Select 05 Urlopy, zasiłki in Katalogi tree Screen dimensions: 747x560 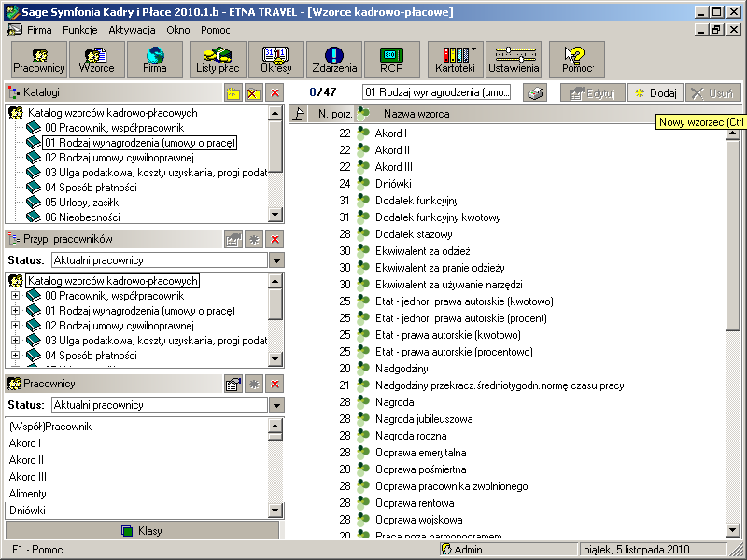coord(83,203)
